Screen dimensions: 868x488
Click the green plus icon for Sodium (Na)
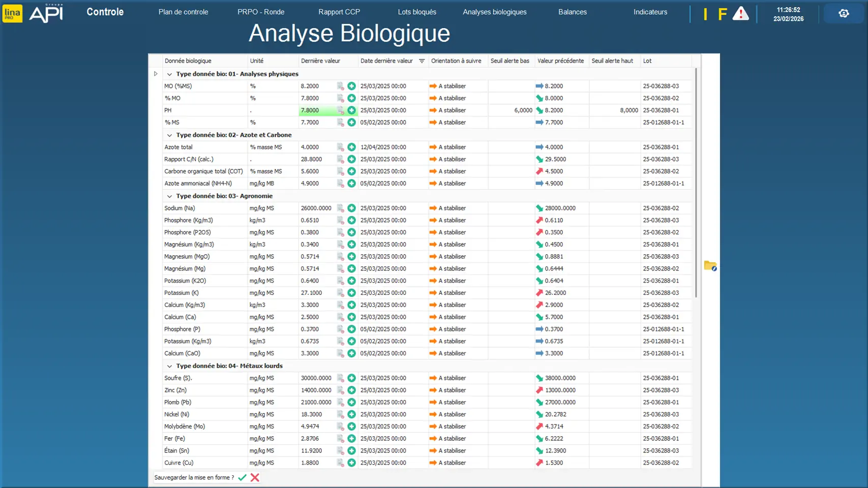pos(351,208)
